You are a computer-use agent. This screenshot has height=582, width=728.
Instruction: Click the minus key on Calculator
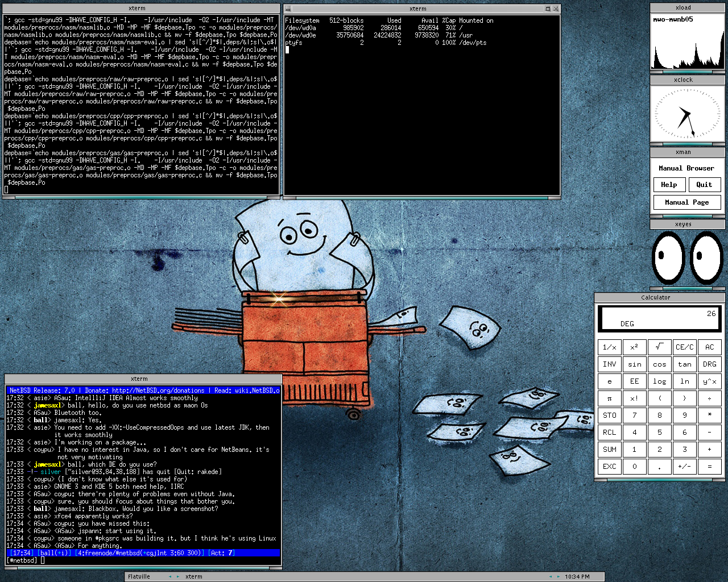tap(709, 432)
